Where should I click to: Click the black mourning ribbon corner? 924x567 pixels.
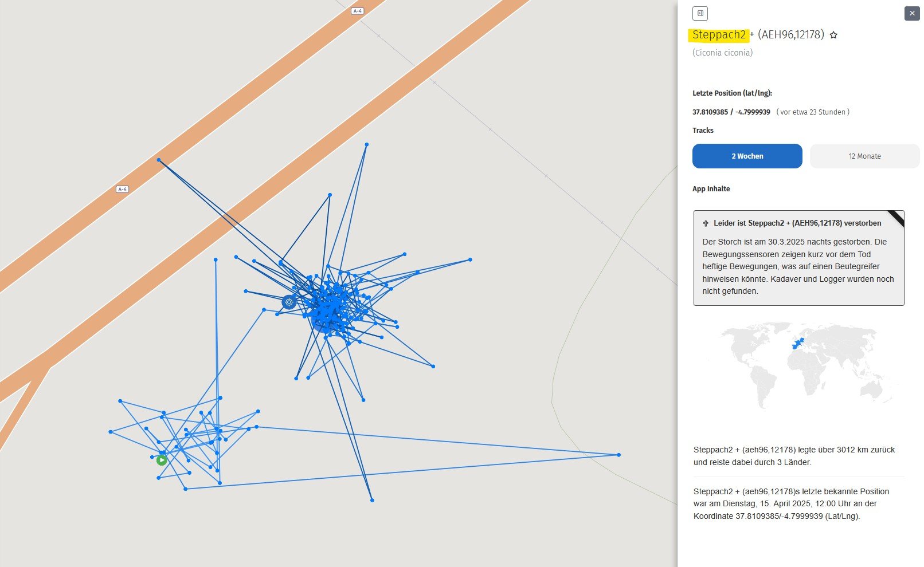click(x=895, y=218)
